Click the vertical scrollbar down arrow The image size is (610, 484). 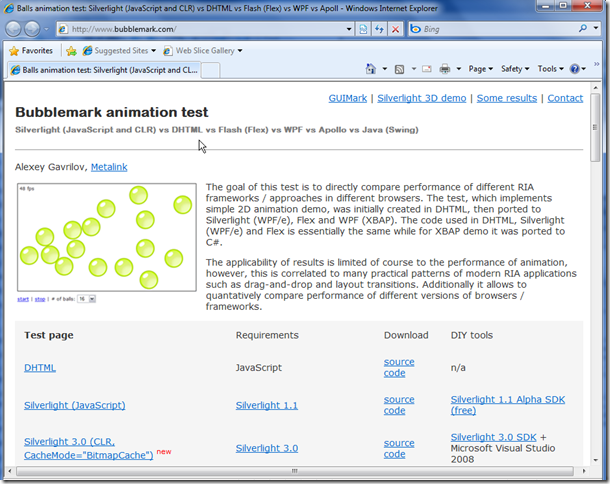(x=596, y=460)
